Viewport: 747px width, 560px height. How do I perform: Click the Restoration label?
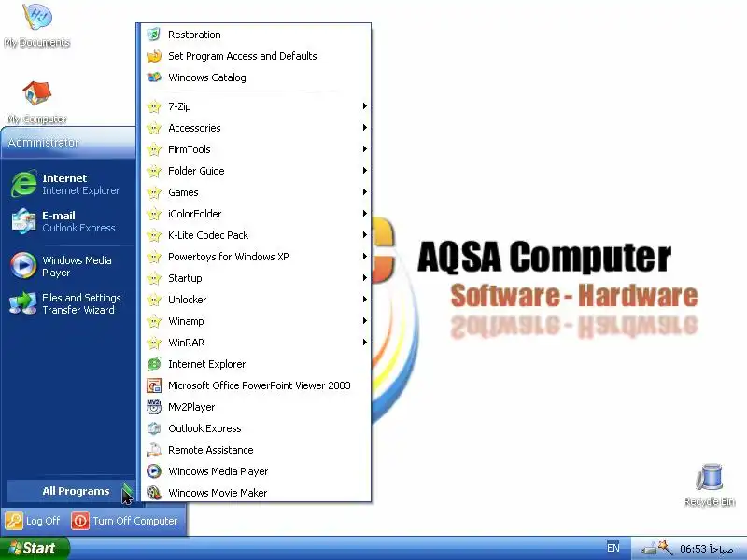pyautogui.click(x=194, y=35)
